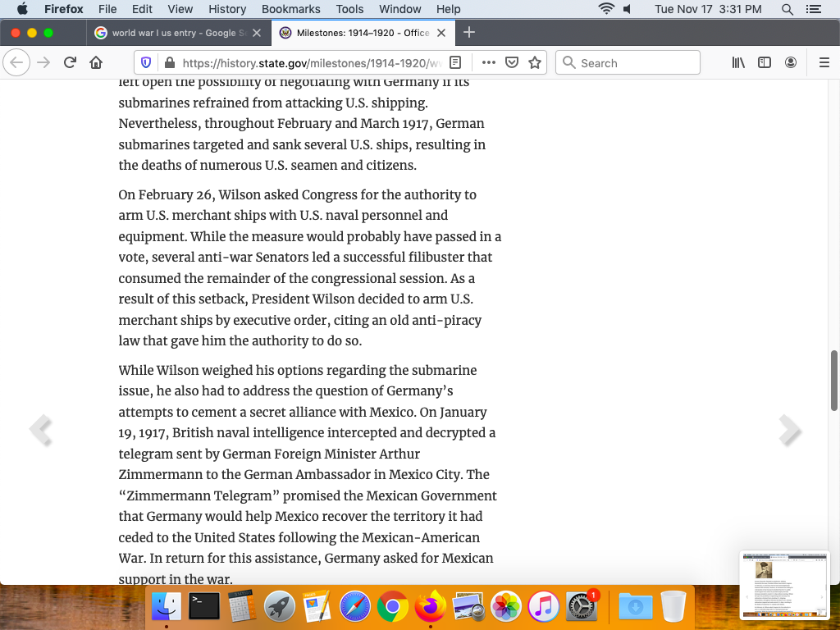
Task: Open the Firefox account icon
Action: (x=791, y=63)
